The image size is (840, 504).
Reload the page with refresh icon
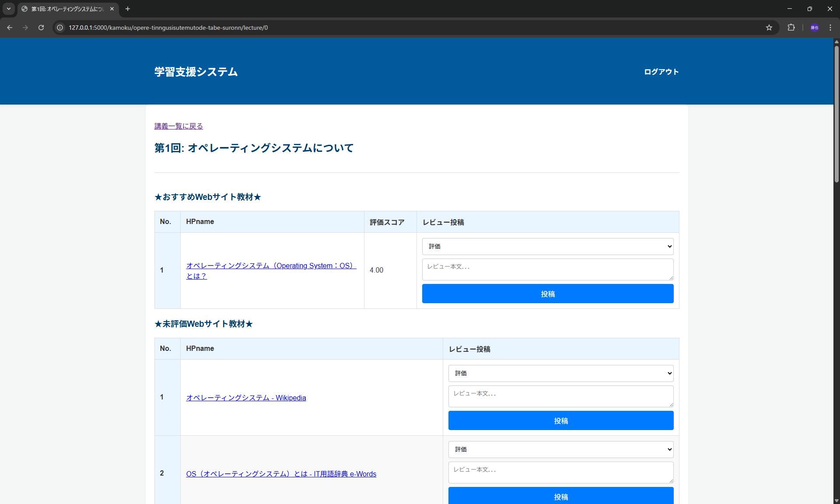pos(41,28)
